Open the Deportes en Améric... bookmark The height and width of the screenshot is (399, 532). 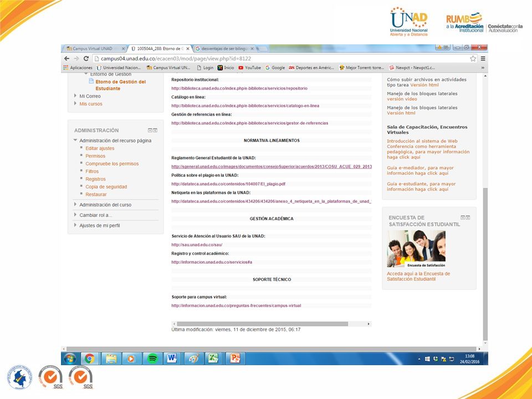coord(311,68)
